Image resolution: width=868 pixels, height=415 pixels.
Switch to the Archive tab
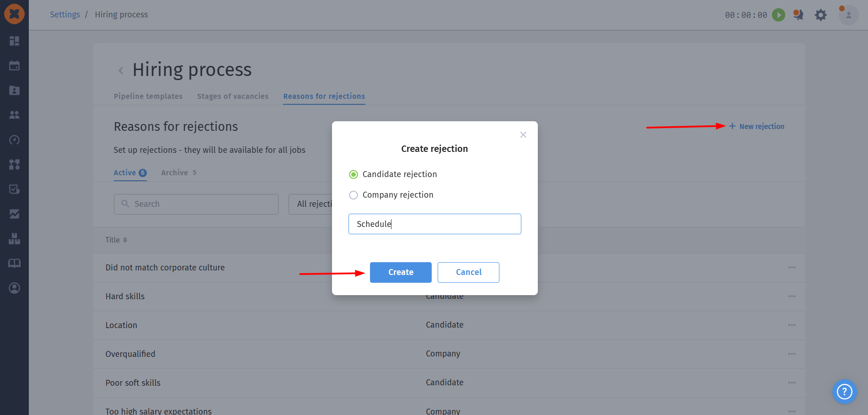tap(178, 172)
